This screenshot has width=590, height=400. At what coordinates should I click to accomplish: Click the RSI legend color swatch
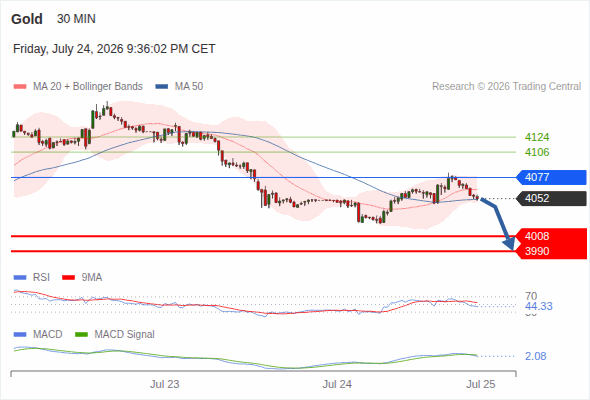(x=20, y=278)
